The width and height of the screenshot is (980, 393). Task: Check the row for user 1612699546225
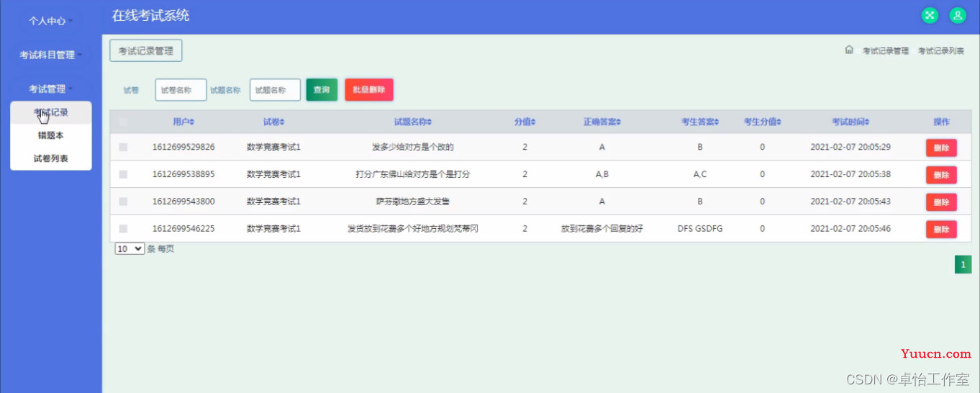coord(123,229)
